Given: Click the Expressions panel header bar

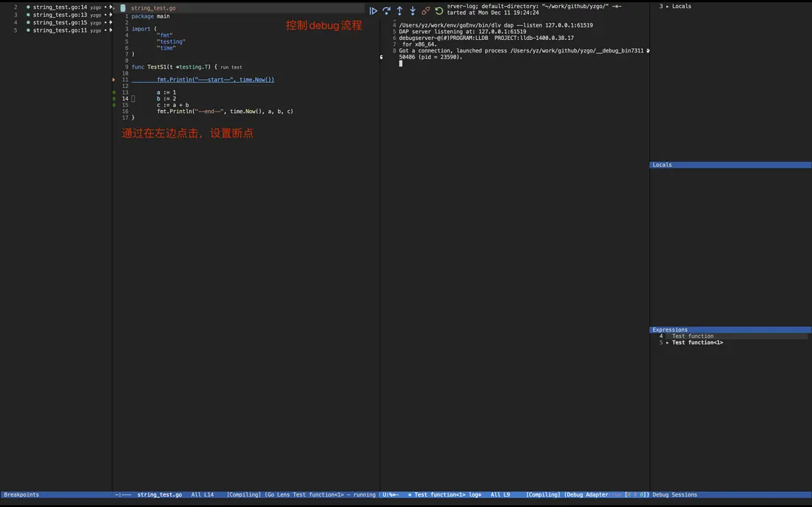Looking at the screenshot, I should click(x=730, y=330).
